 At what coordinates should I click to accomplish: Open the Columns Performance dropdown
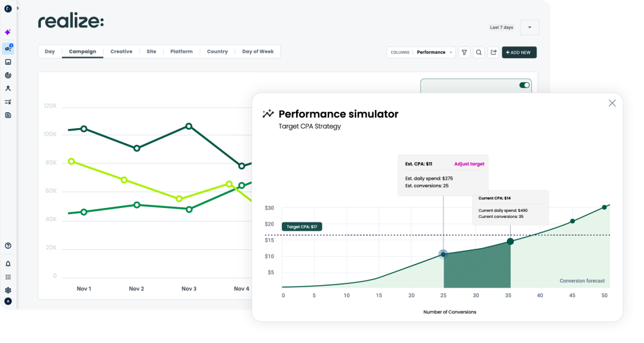coord(421,52)
